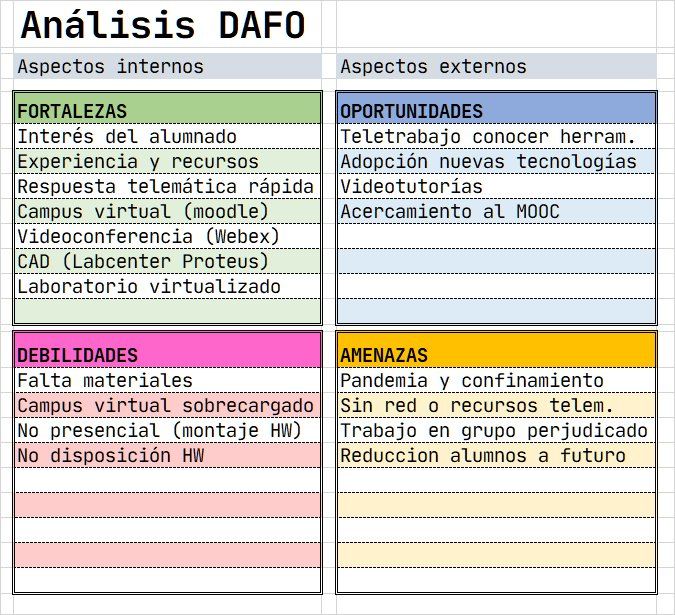The width and height of the screenshot is (675, 615).
Task: Click the Videotutorías cell
Action: (496, 186)
